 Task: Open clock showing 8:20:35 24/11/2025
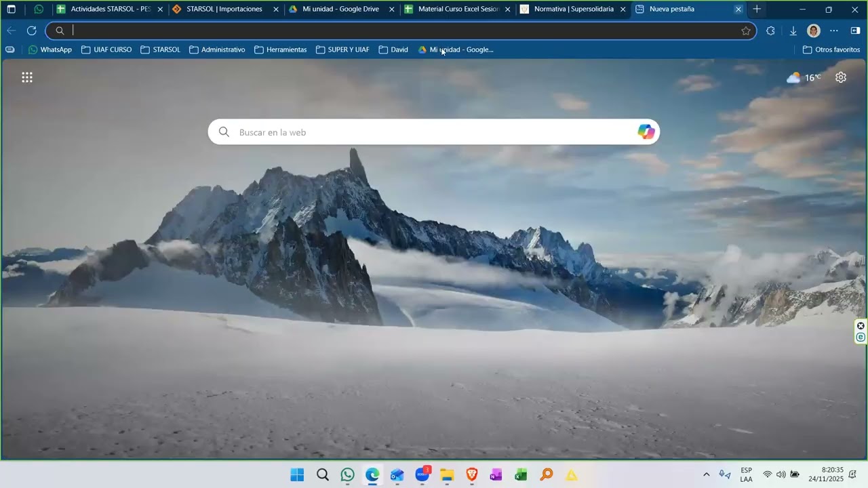coord(825,474)
